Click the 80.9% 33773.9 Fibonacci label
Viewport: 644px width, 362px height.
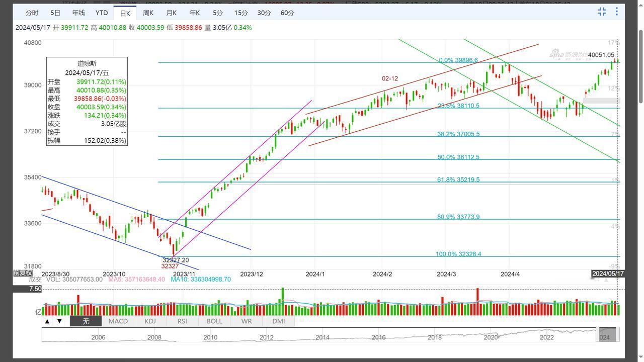tap(458, 217)
